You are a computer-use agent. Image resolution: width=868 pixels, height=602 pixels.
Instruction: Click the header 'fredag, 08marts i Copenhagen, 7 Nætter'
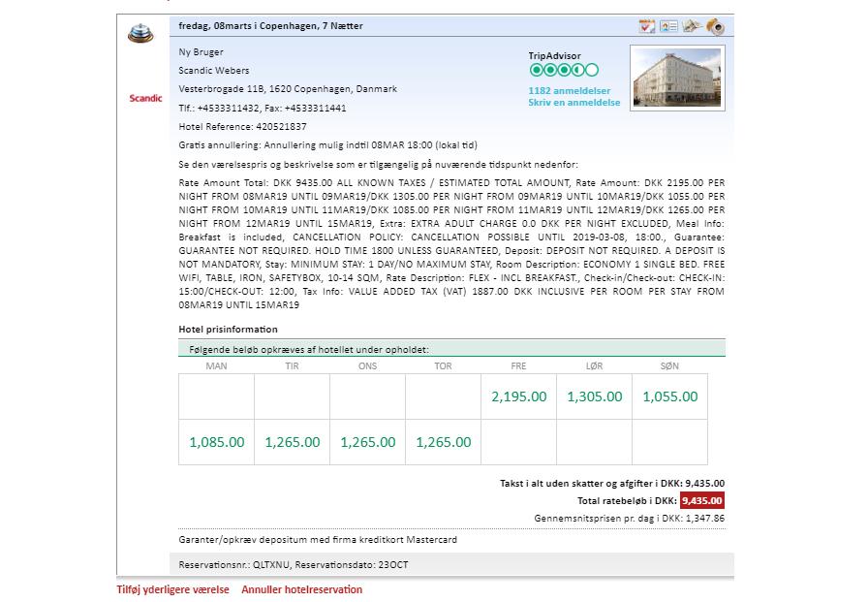tap(270, 25)
